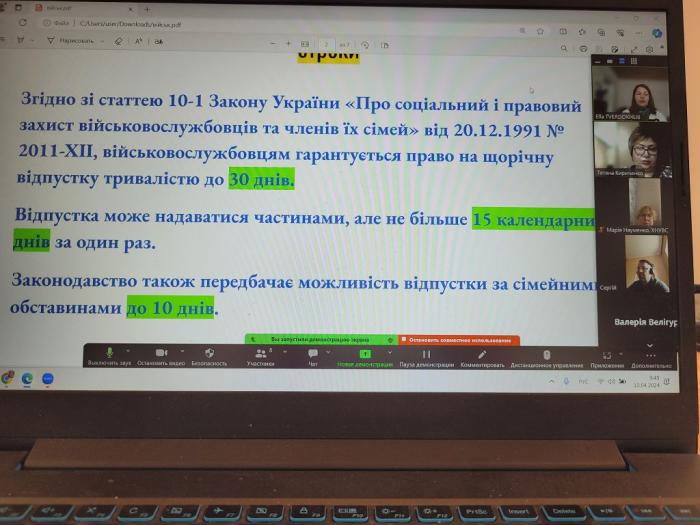This screenshot has width=700, height=525.
Task: Zoom in the PDF with plus button
Action: 289,43
